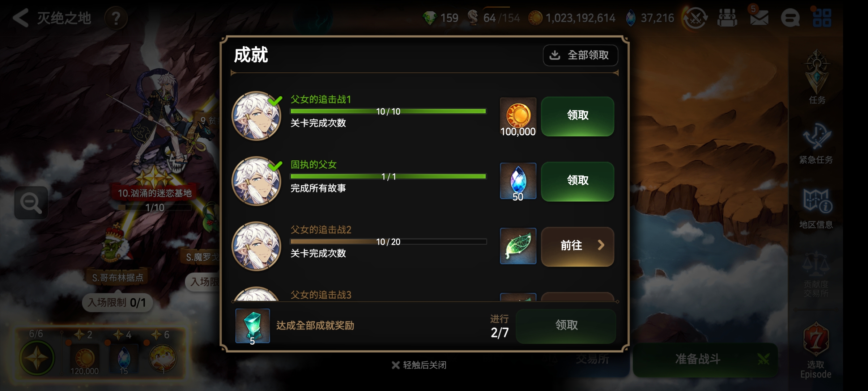Tap 轻触后关闭 to close dialog

point(419,365)
